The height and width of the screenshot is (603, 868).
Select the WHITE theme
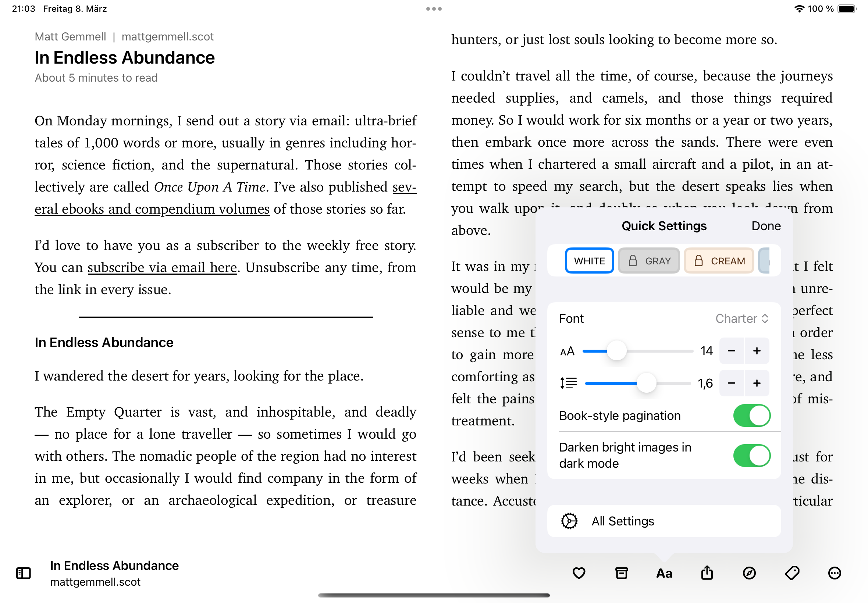[x=589, y=261]
